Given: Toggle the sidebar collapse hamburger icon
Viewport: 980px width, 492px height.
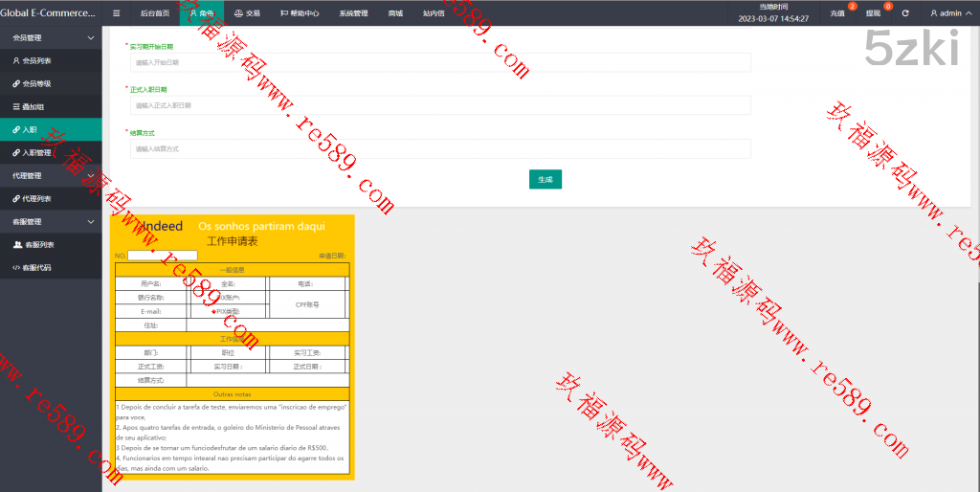Looking at the screenshot, I should click(116, 13).
